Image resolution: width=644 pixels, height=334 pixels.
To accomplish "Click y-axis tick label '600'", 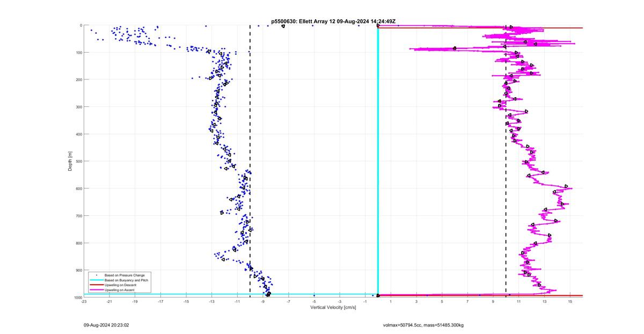I will pos(78,188).
